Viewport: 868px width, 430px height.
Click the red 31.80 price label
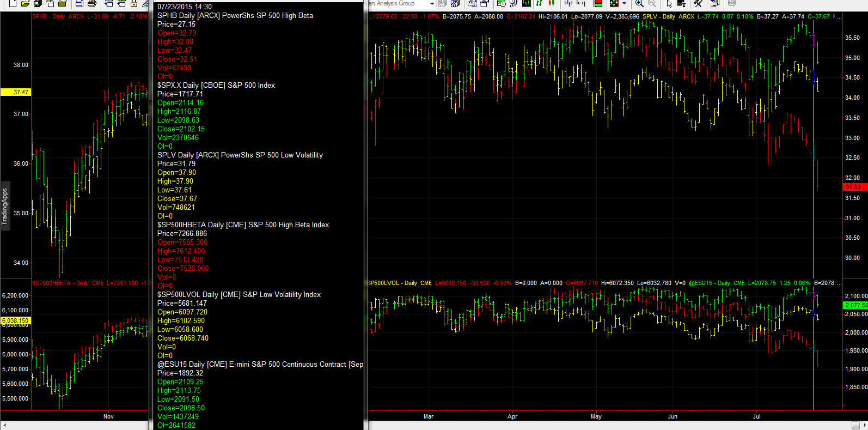(855, 187)
